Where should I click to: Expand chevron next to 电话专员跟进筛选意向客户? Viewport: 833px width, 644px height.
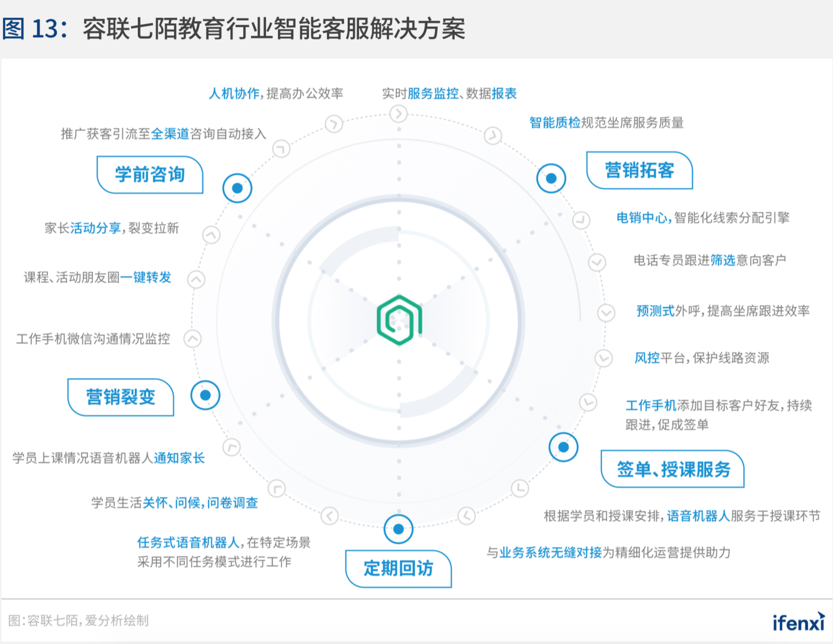coord(597,262)
